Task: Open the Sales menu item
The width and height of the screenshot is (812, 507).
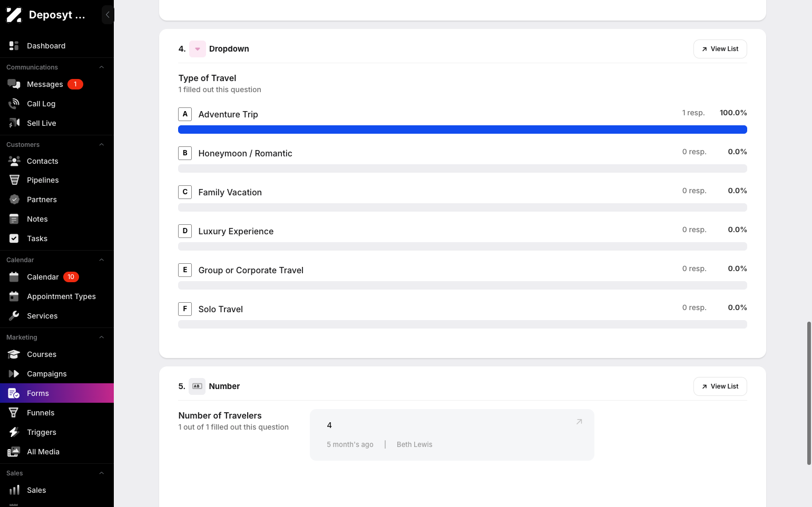Action: click(57, 490)
